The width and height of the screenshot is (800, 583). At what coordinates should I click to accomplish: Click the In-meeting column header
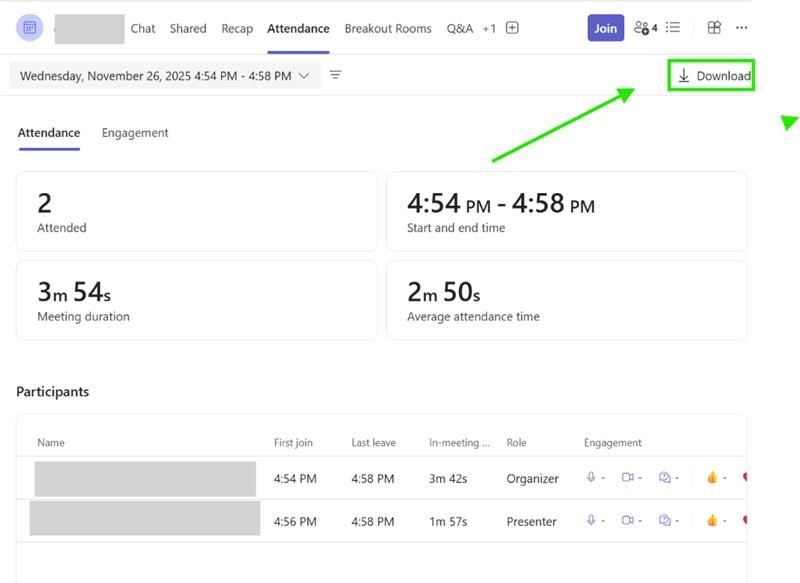coord(459,442)
